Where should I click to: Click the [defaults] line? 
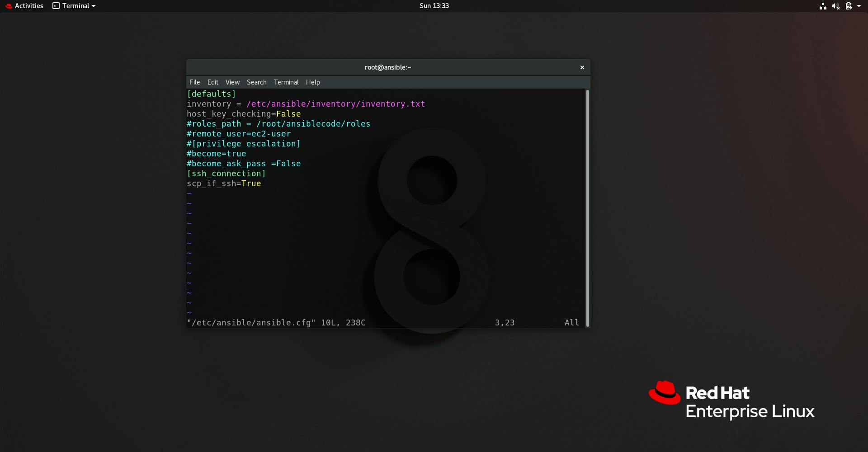(x=211, y=94)
